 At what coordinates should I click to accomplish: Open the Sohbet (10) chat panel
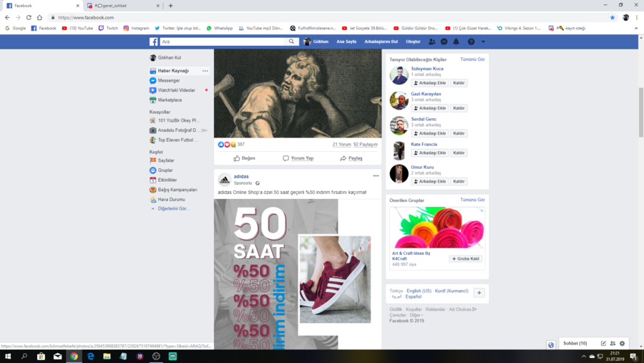click(575, 343)
